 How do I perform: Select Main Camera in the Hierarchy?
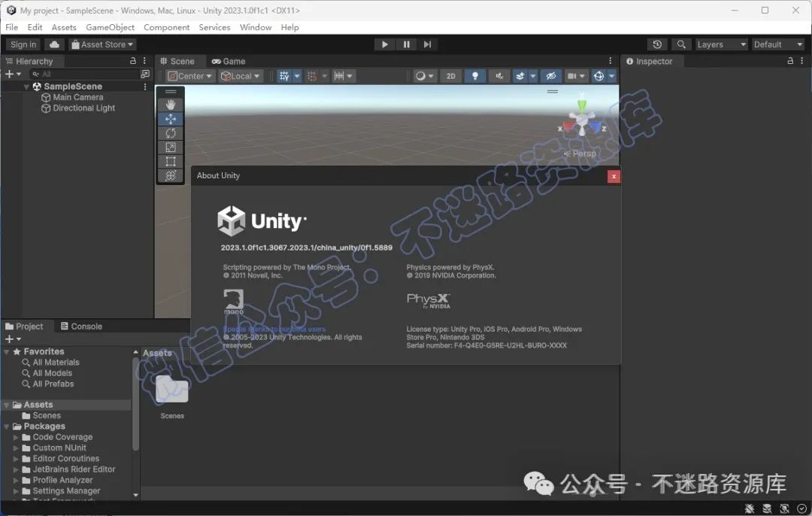point(77,97)
